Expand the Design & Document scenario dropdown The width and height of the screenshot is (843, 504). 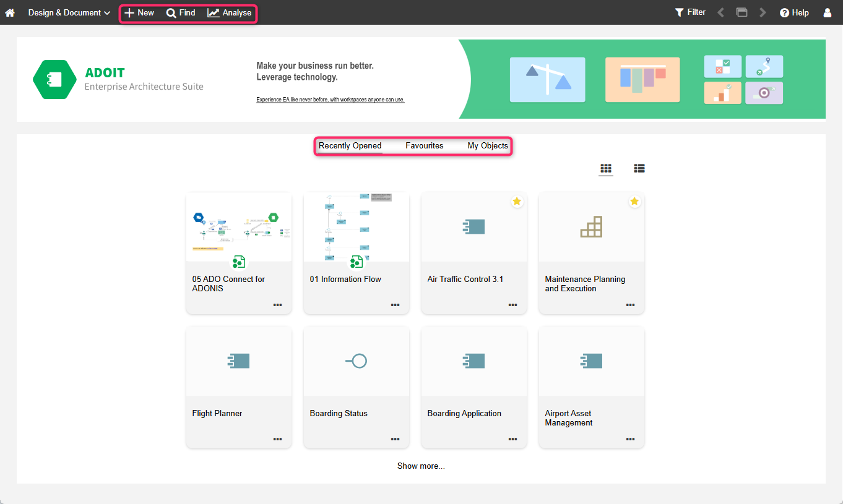coord(68,12)
